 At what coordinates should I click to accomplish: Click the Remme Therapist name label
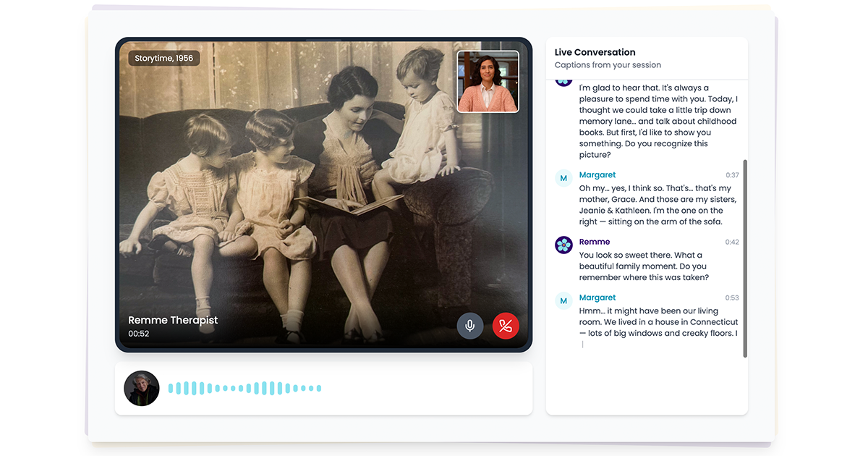[173, 320]
